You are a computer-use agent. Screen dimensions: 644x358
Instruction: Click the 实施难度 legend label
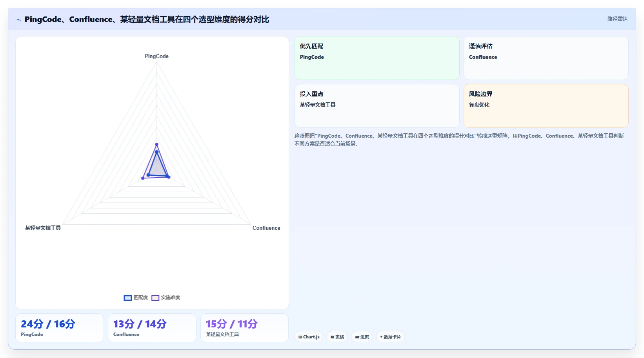[171, 298]
